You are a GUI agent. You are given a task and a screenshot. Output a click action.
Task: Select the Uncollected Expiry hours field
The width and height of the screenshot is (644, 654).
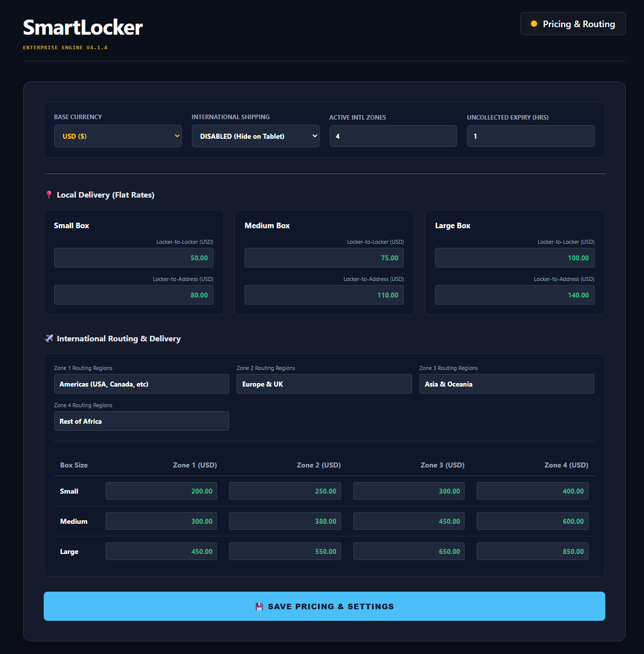coord(530,136)
